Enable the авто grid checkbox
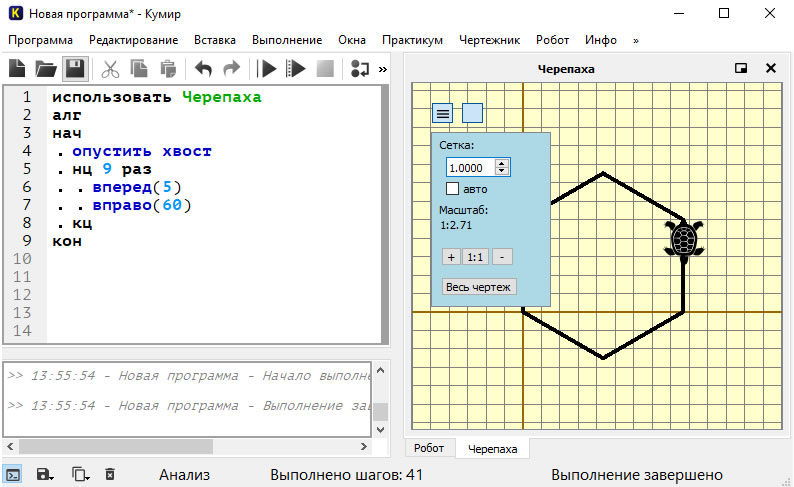 pos(452,189)
